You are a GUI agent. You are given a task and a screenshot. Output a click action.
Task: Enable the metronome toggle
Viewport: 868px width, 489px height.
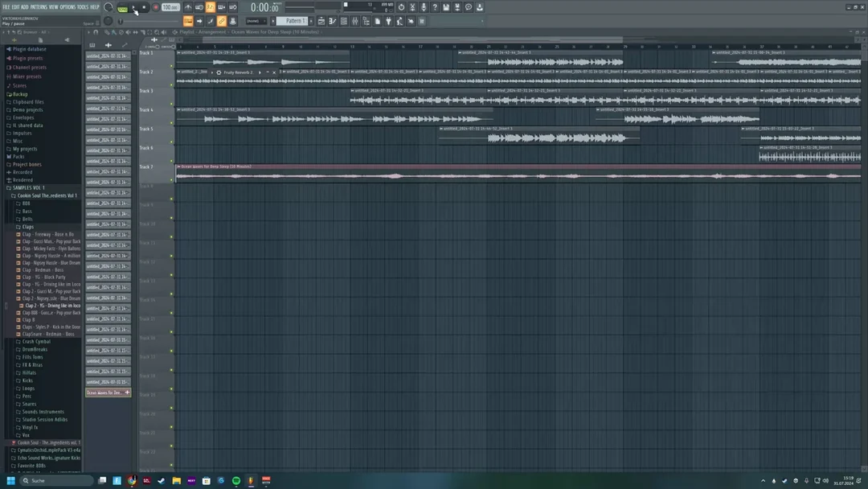[x=188, y=6]
